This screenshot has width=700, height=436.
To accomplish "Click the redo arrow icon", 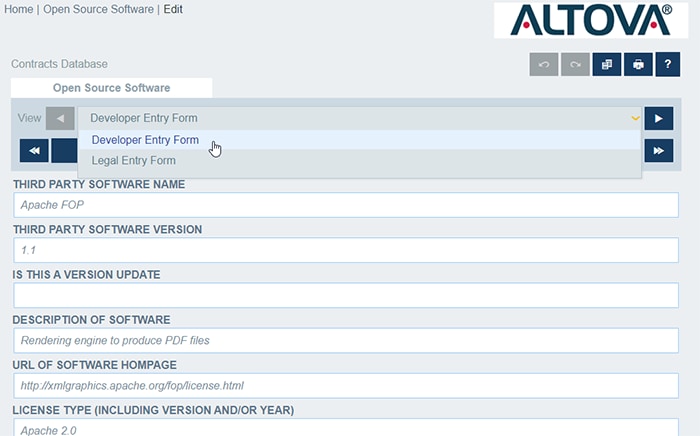I will 575,65.
